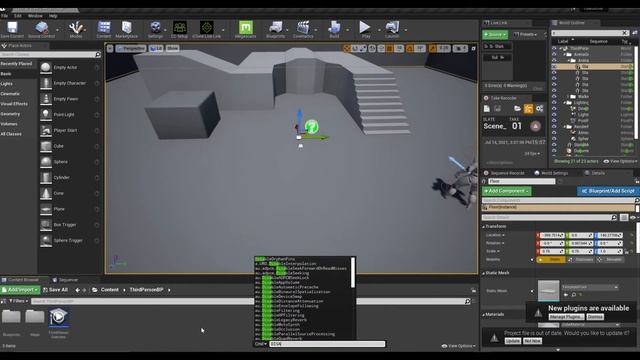Select the Stationary mobility option
This screenshot has height=360, width=640.
point(581,260)
